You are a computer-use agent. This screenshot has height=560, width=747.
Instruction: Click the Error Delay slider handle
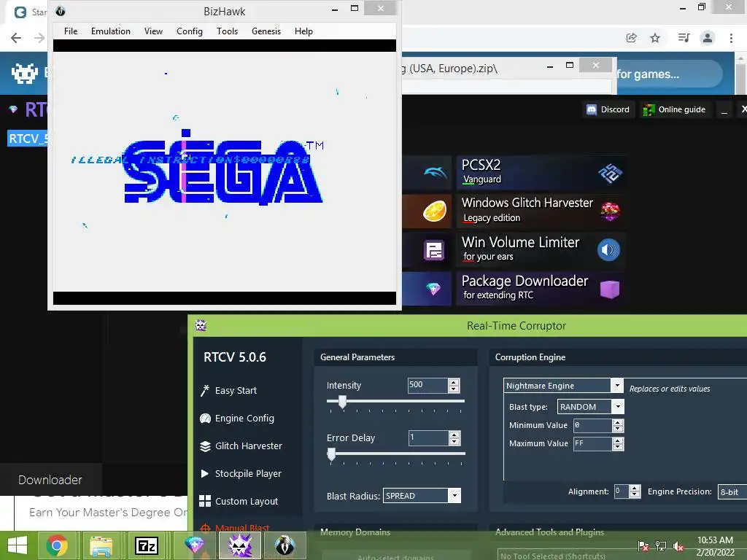332,454
